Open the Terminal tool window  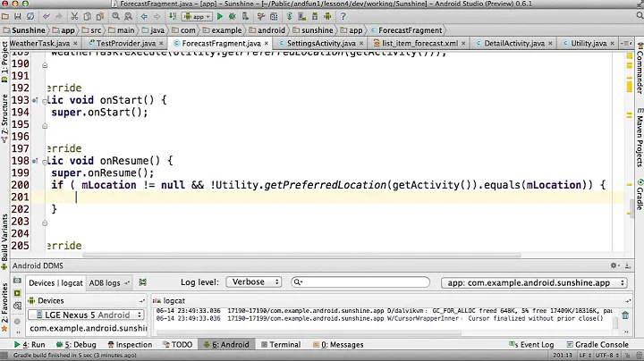point(281,345)
